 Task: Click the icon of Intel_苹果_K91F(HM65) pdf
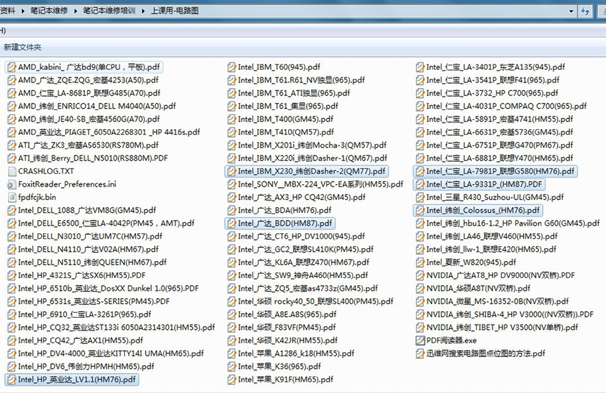point(232,379)
